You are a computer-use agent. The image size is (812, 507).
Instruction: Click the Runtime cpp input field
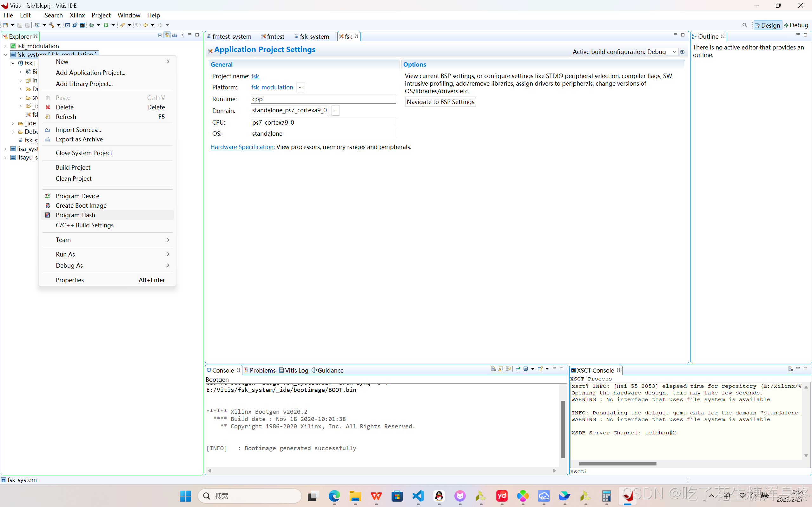pos(323,99)
